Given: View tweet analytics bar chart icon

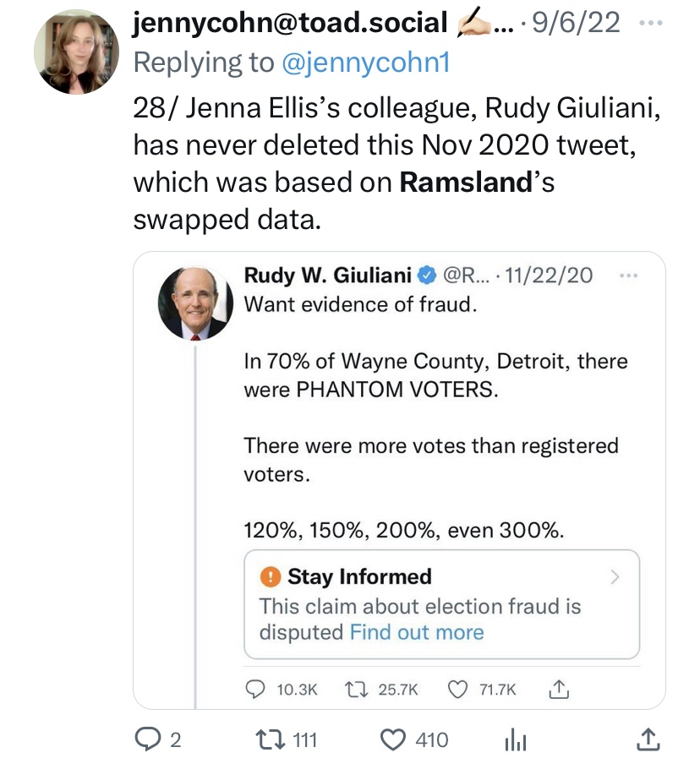Looking at the screenshot, I should click(x=515, y=741).
